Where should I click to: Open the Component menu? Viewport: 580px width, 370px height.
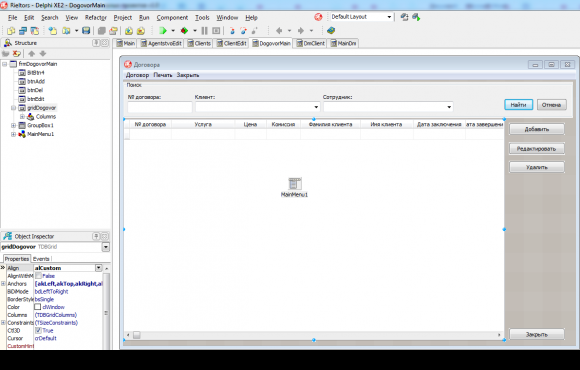pos(172,17)
